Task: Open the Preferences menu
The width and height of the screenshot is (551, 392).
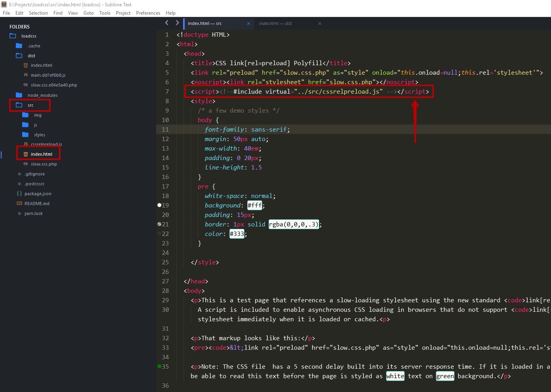Action: click(148, 13)
